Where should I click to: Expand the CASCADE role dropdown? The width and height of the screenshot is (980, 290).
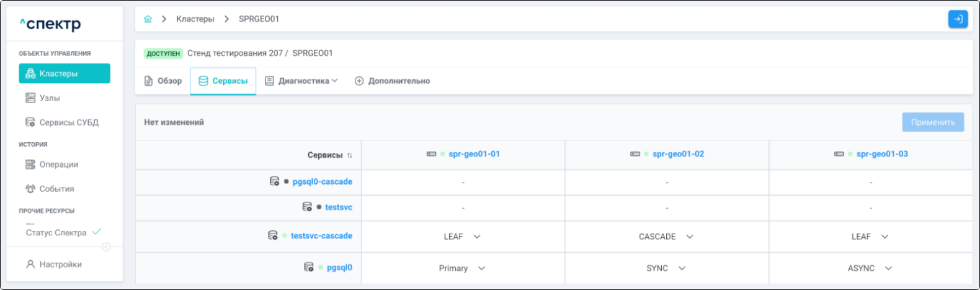pos(690,237)
